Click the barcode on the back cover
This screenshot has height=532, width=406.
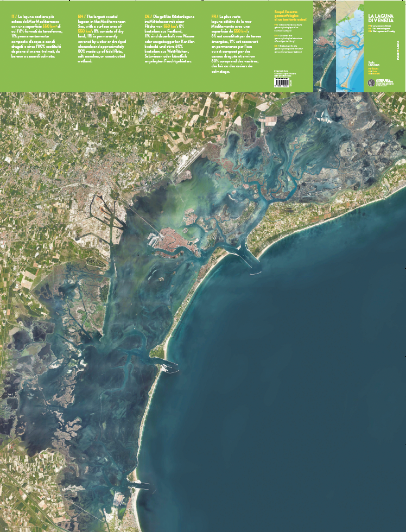tap(282, 83)
